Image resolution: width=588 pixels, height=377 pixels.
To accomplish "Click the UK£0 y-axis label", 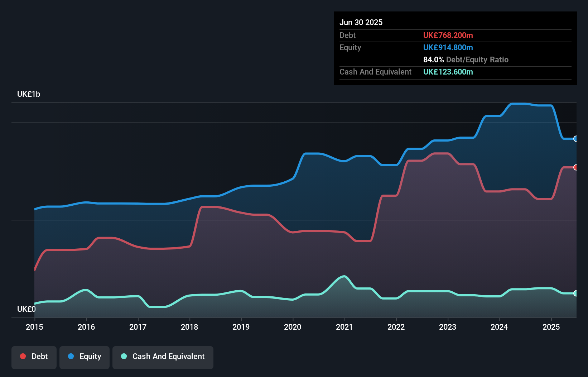I will click(26, 309).
